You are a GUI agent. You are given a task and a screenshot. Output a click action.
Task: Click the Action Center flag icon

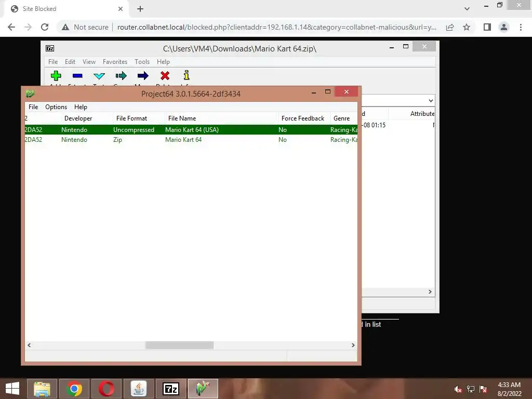coord(483,389)
